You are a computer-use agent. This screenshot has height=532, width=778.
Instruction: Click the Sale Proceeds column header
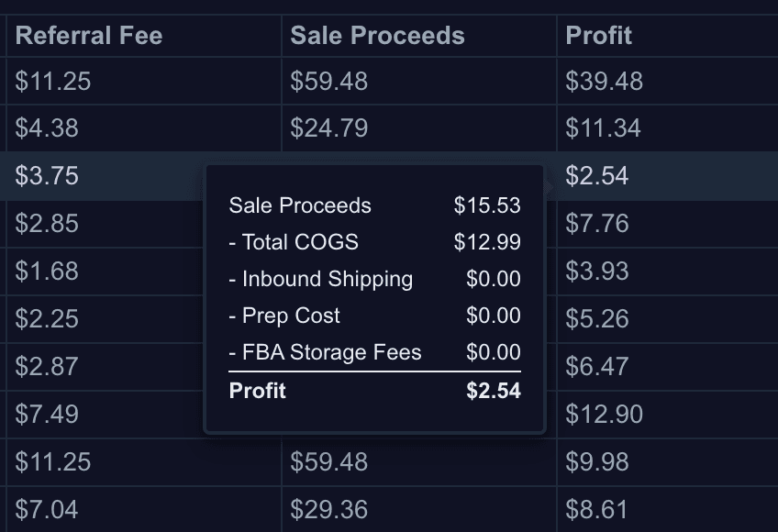click(x=418, y=36)
